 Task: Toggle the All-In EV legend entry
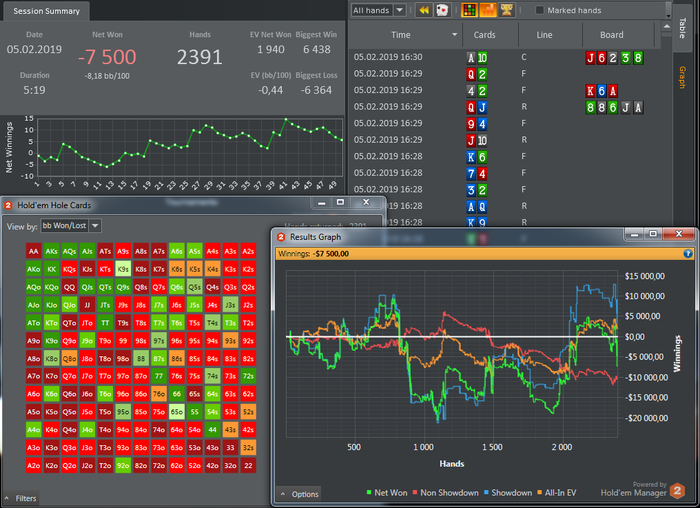557,493
